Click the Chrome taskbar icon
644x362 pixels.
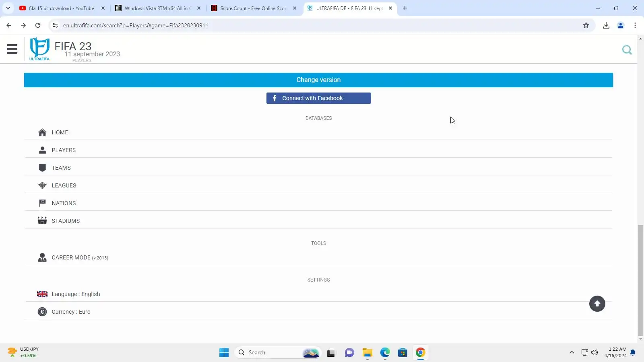pos(420,353)
